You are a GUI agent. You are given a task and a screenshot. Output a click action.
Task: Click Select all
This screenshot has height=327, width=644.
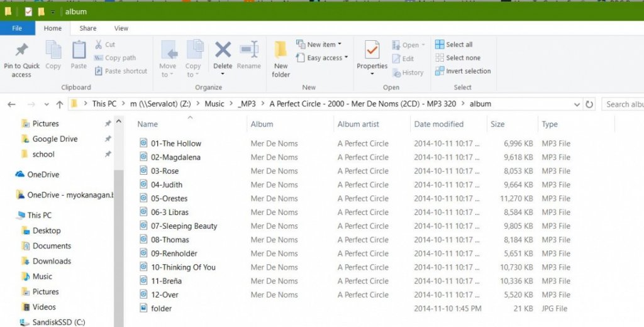tap(454, 45)
